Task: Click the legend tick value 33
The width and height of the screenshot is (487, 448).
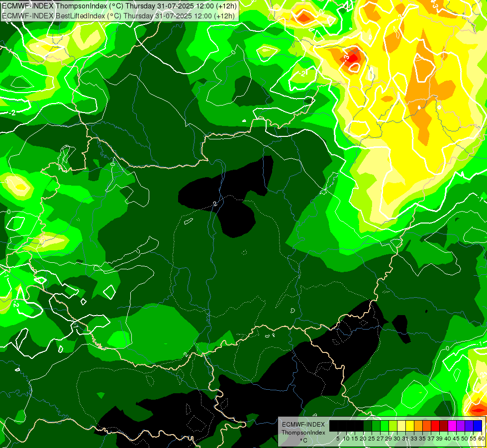Action: pyautogui.click(x=414, y=439)
